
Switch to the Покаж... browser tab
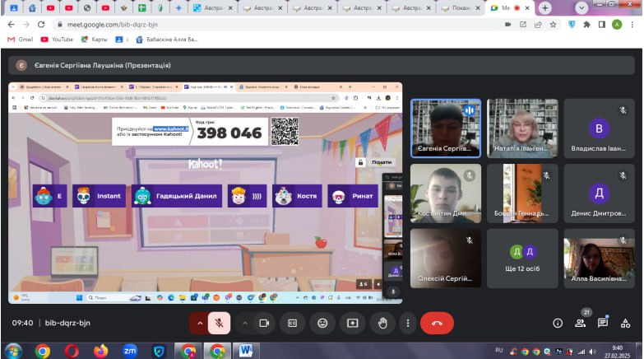click(460, 7)
